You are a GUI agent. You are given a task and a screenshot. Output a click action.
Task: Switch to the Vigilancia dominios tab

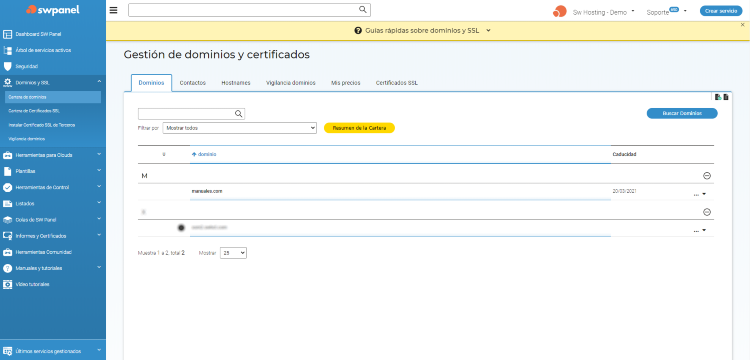pyautogui.click(x=291, y=83)
